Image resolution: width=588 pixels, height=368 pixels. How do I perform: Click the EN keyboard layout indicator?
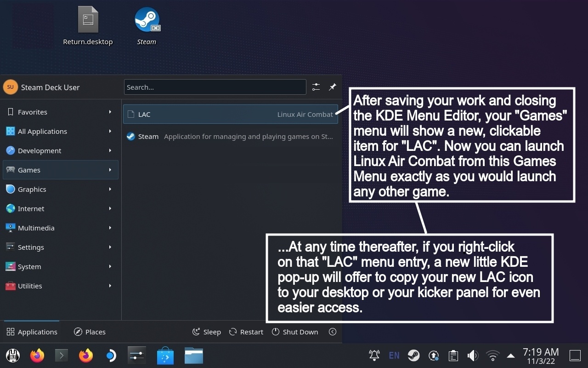click(394, 355)
